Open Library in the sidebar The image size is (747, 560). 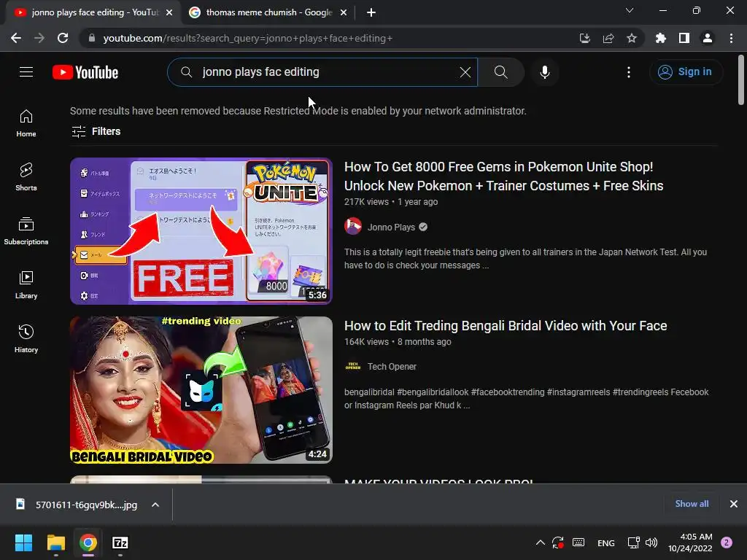[x=26, y=285]
